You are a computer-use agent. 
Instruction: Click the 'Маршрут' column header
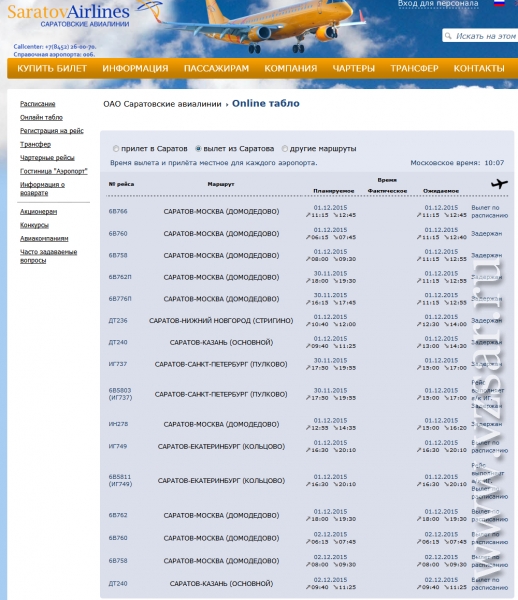[x=221, y=184]
